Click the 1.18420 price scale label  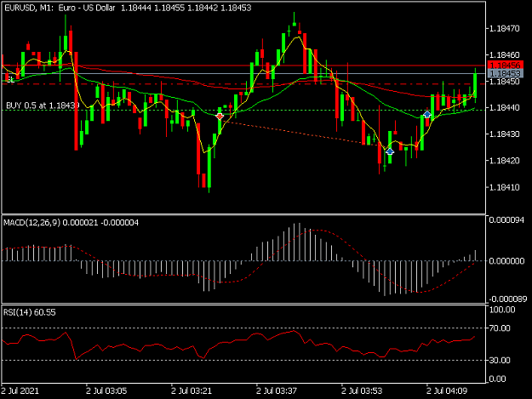(505, 161)
